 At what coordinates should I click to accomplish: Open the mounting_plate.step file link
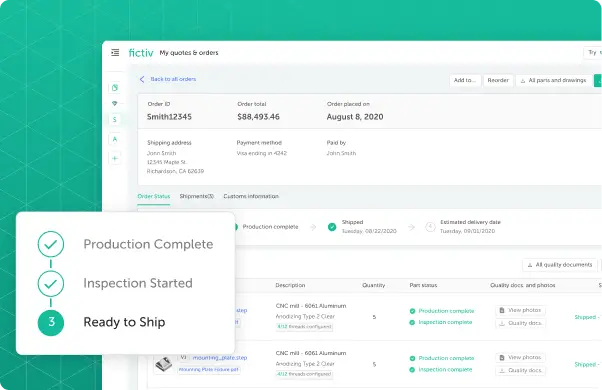click(x=220, y=357)
